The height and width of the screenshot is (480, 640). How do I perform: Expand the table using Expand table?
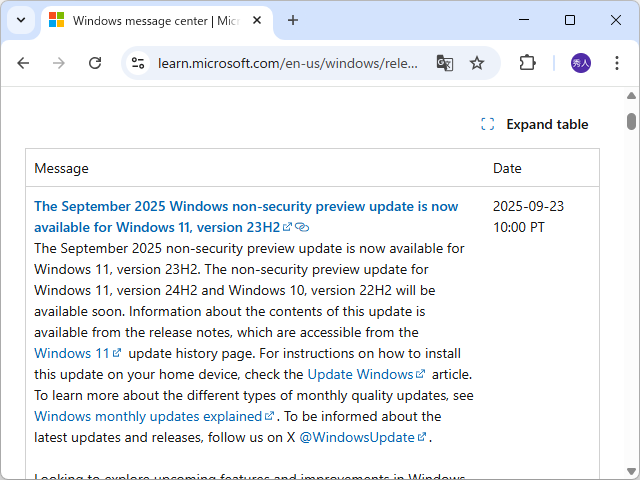(x=535, y=125)
